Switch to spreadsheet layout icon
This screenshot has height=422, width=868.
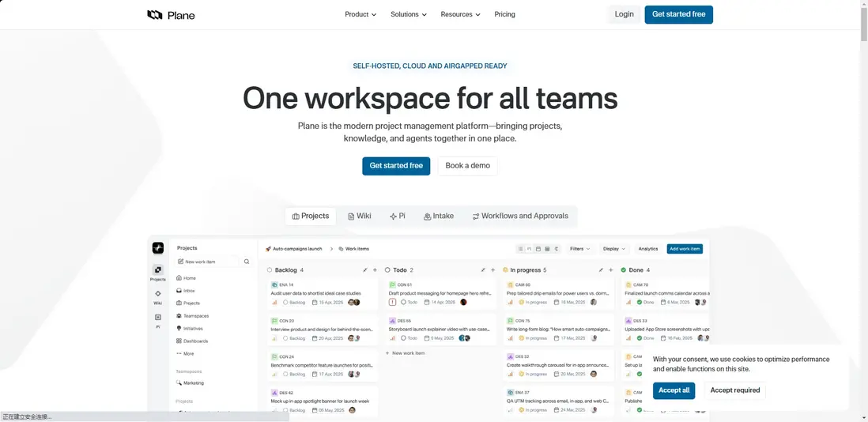tap(547, 249)
